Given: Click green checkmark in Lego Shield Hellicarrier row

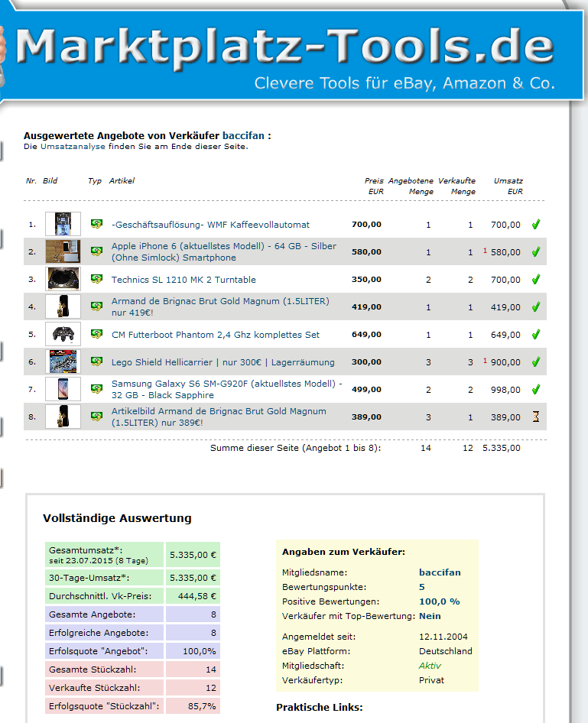Looking at the screenshot, I should click(x=536, y=362).
